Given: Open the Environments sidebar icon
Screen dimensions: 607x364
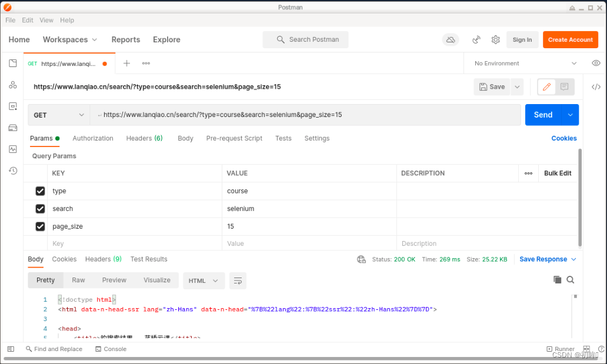Looking at the screenshot, I should (13, 106).
